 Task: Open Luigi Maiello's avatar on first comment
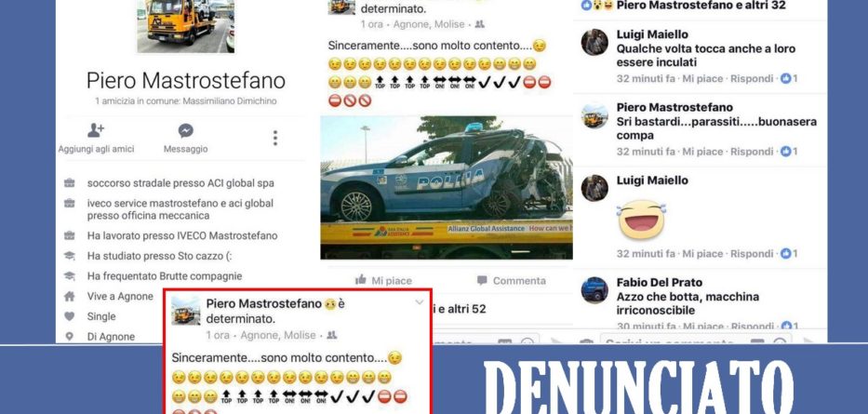[x=594, y=42]
